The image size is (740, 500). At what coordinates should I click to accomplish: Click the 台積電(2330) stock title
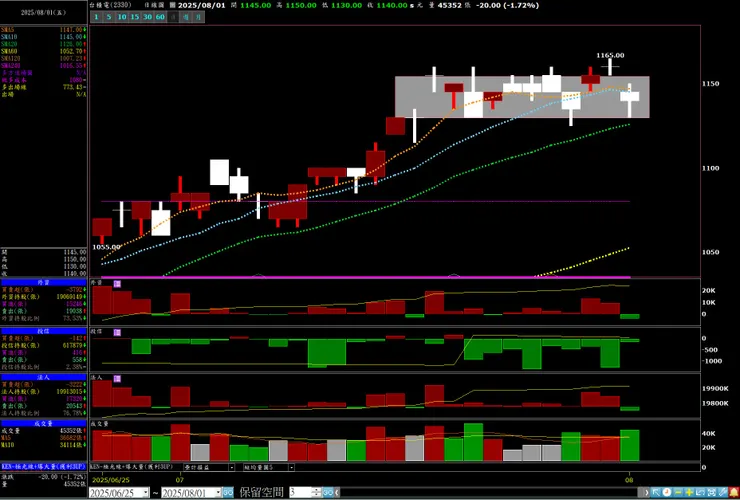coord(112,5)
